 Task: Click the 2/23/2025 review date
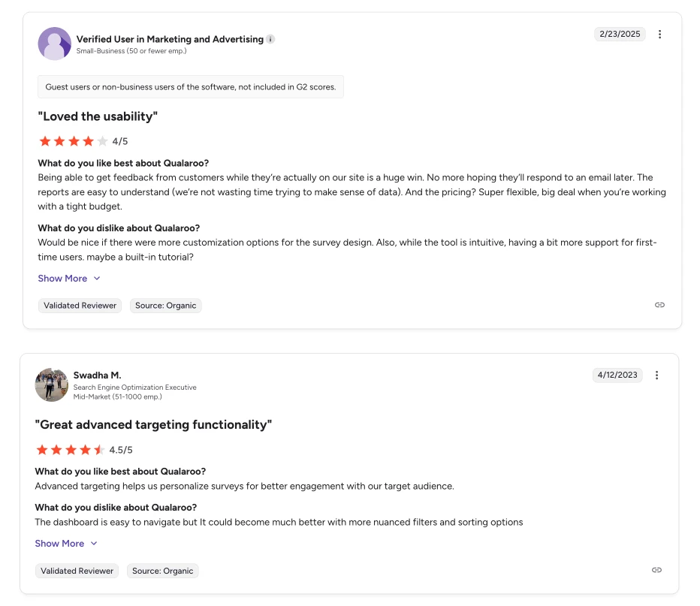point(620,34)
